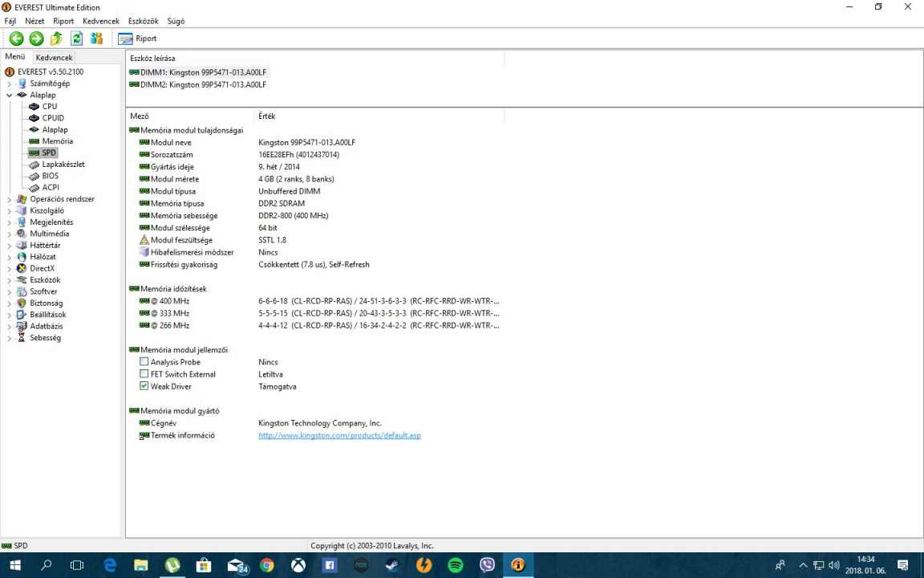The image size is (924, 578).
Task: Open the Memória tree entry
Action: tap(57, 141)
